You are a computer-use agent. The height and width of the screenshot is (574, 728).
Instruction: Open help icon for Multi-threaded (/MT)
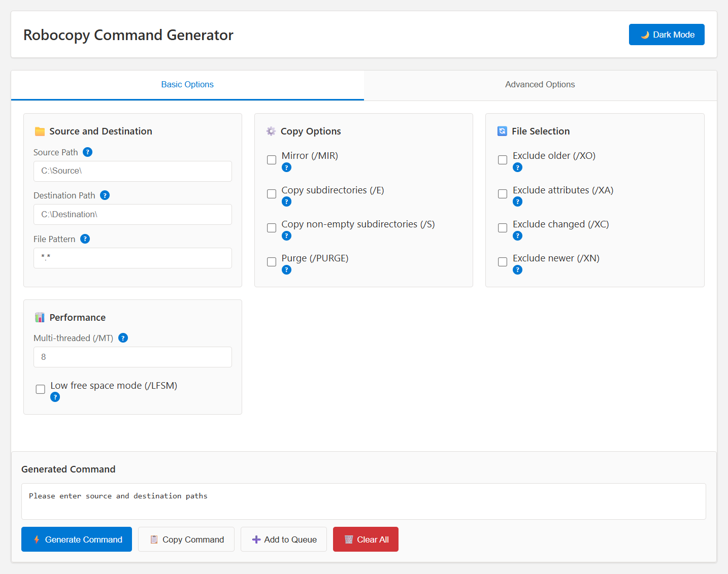click(x=123, y=338)
